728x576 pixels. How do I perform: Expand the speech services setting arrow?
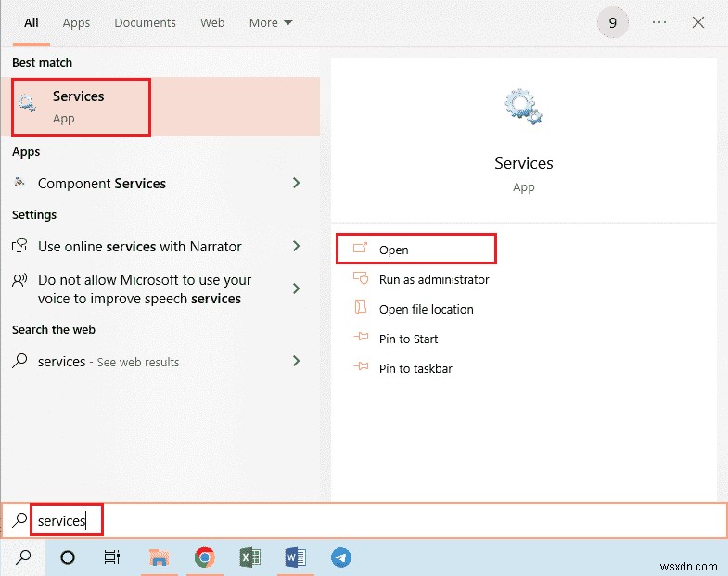[296, 288]
